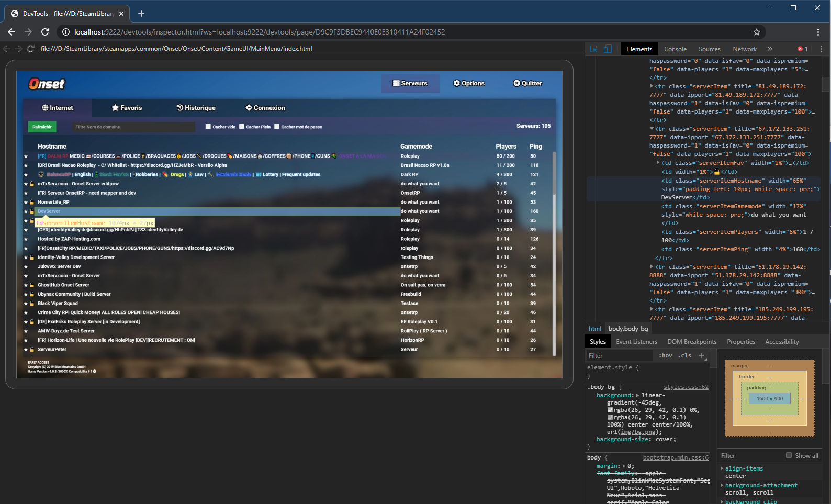Open the DevTools three-dot customize menu
The width and height of the screenshot is (831, 504).
(821, 49)
